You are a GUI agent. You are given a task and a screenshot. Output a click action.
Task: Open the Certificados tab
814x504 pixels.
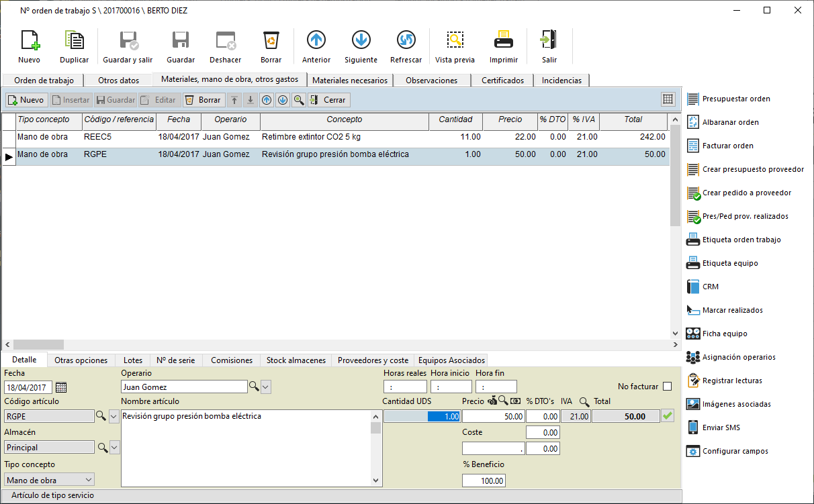point(502,81)
